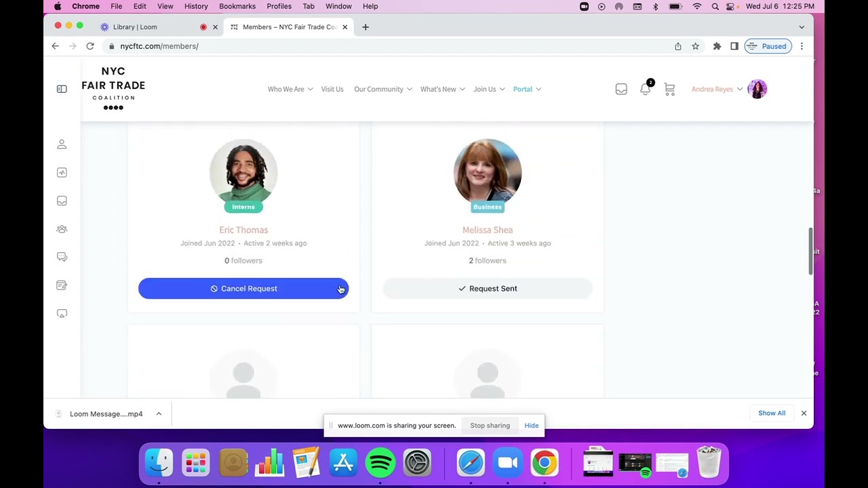Open System Preferences from the dock

[x=417, y=463]
